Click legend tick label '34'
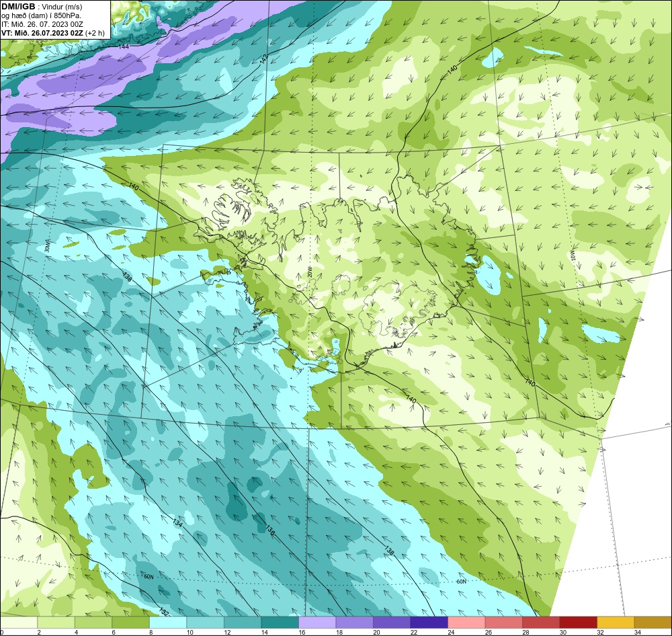The width and height of the screenshot is (672, 636). point(637,632)
